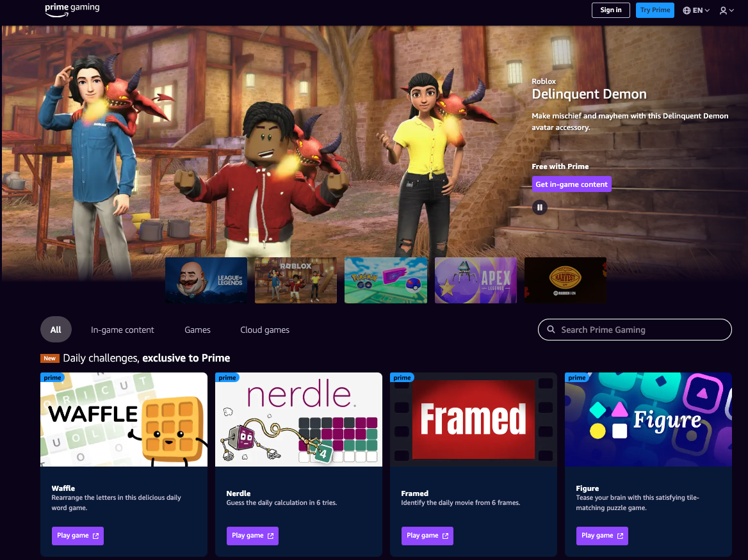Open the Nerdle game artwork

click(x=298, y=419)
